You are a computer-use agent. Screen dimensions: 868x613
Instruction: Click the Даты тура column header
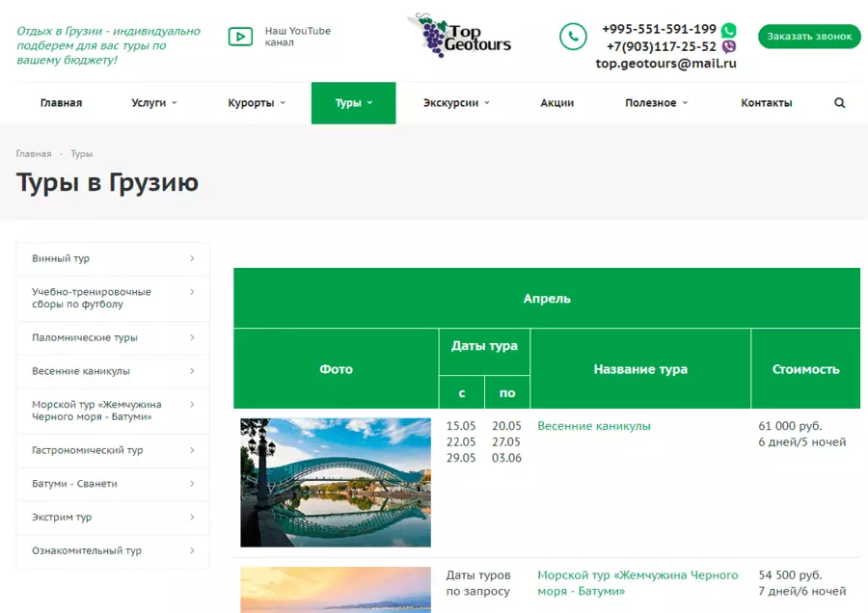pyautogui.click(x=484, y=352)
